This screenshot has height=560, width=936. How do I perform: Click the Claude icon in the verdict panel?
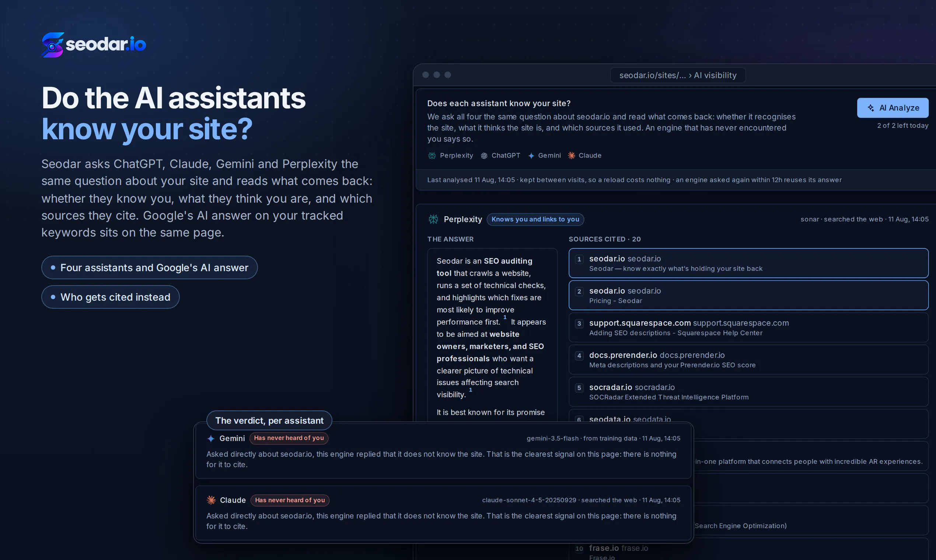tap(212, 500)
